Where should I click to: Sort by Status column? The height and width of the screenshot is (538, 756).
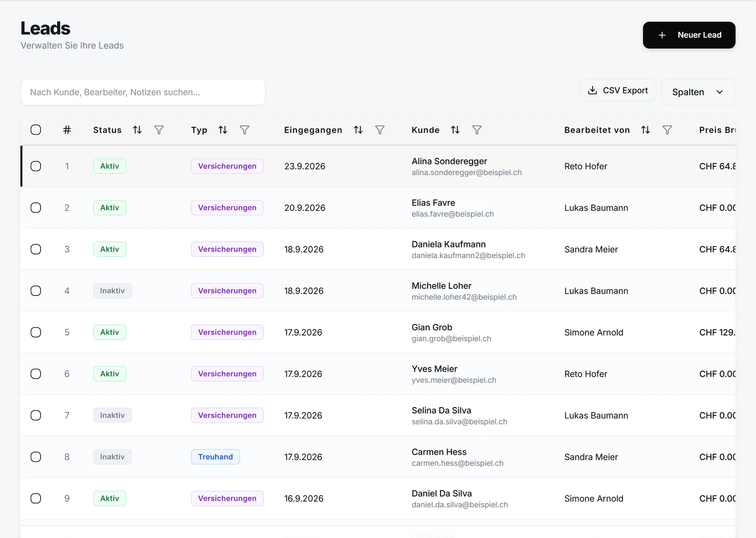click(x=137, y=130)
